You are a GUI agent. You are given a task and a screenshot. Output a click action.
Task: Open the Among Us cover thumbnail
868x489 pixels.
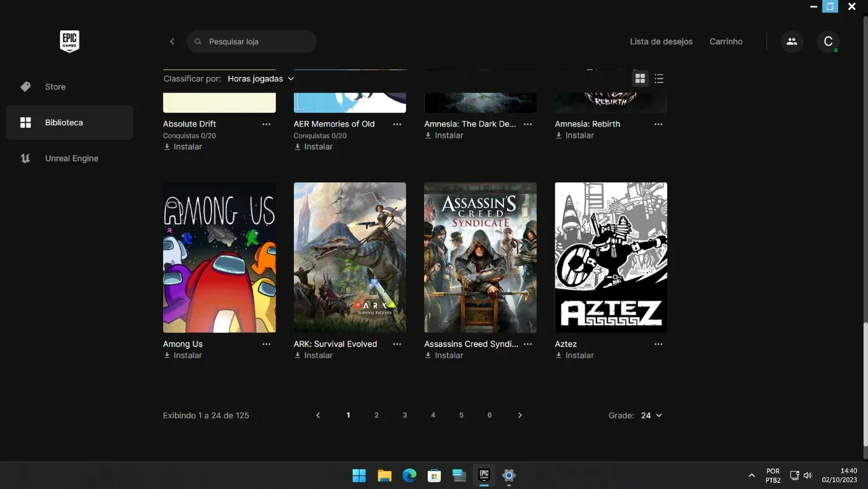[x=219, y=258]
